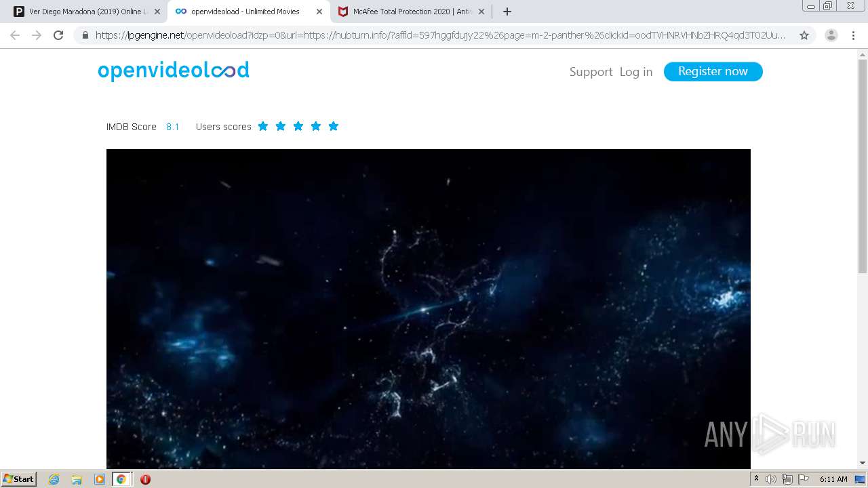Open the Log in link
This screenshot has height=488, width=868.
point(636,72)
